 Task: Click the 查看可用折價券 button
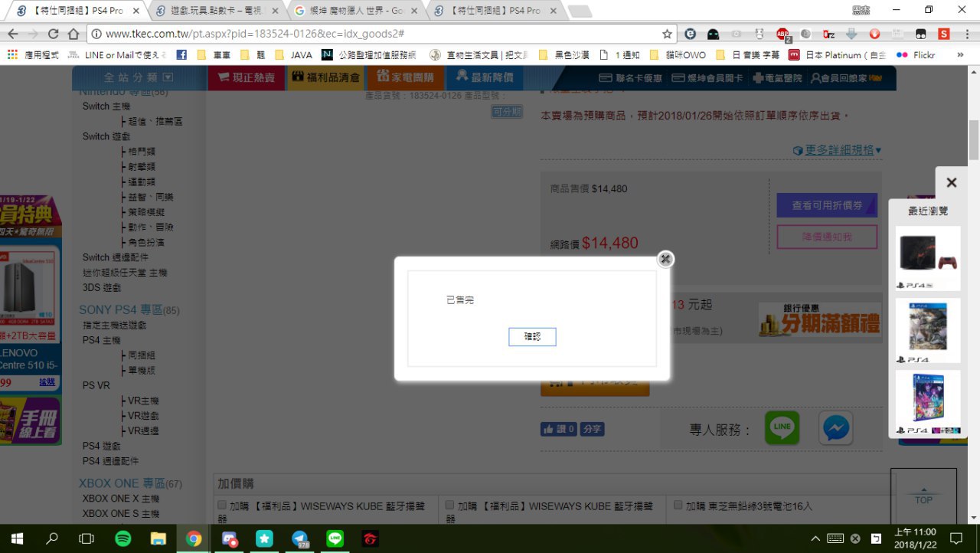[x=826, y=205]
